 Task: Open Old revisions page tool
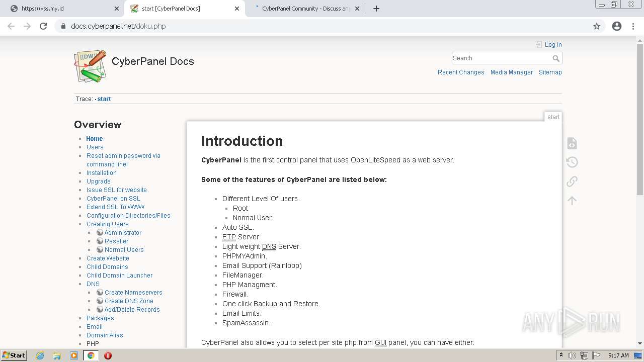(572, 162)
